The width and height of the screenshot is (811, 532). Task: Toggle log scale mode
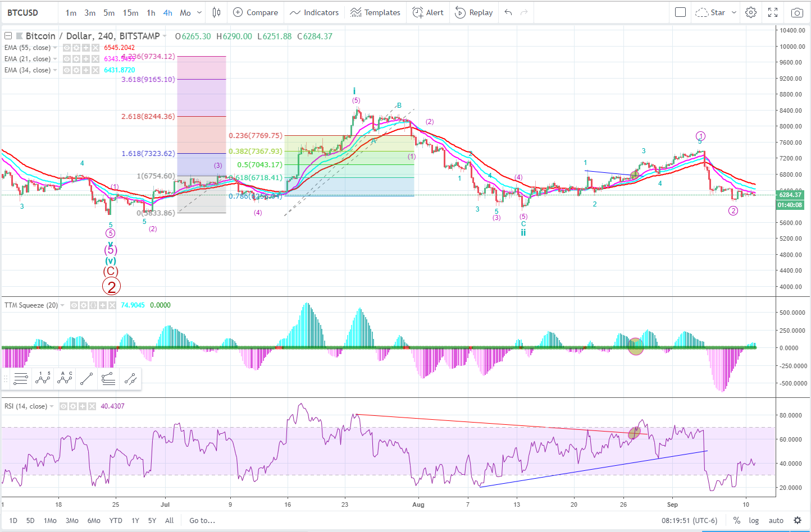pyautogui.click(x=754, y=520)
